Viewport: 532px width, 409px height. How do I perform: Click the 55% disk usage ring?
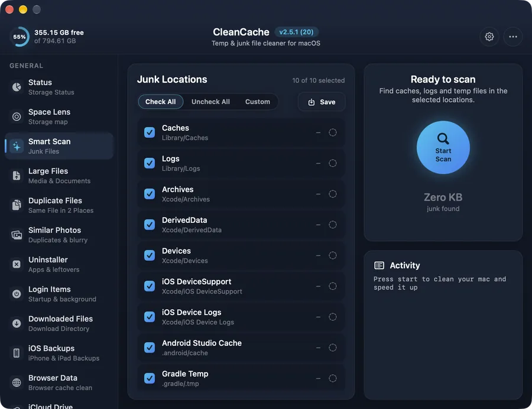click(20, 37)
